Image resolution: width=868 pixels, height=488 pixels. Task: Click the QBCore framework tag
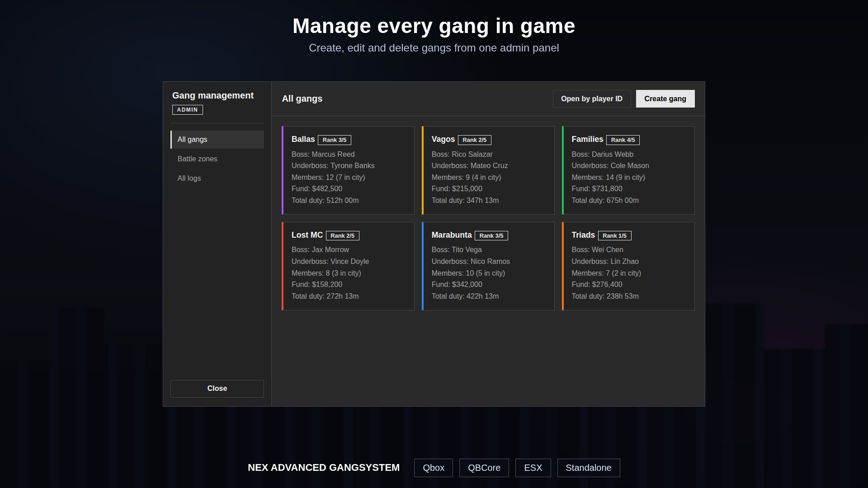point(484,468)
